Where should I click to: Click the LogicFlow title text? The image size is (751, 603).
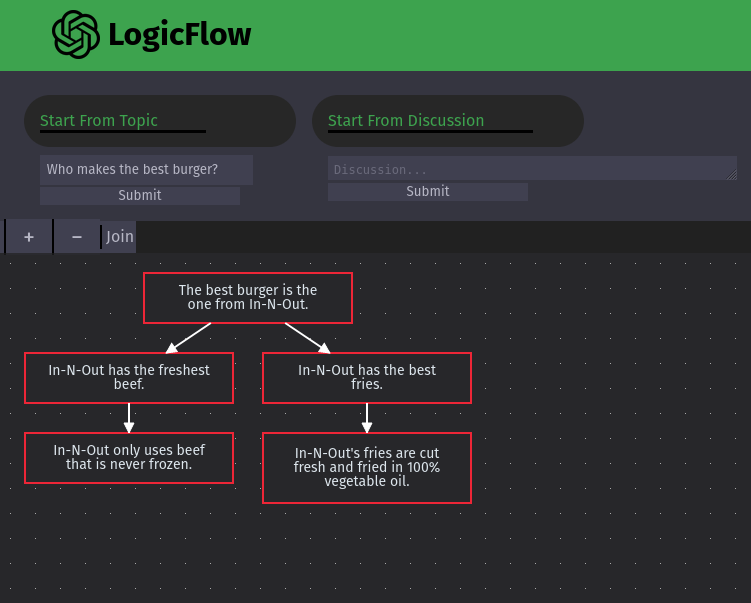point(180,35)
